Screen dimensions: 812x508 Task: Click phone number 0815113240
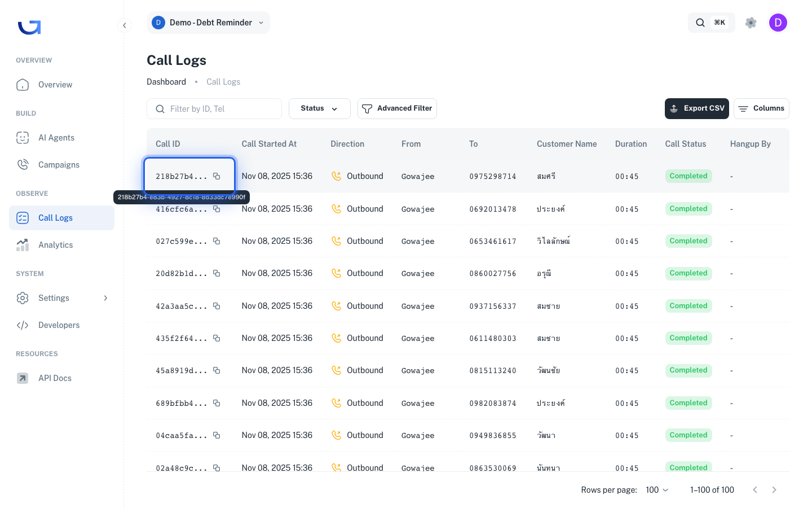coord(493,370)
